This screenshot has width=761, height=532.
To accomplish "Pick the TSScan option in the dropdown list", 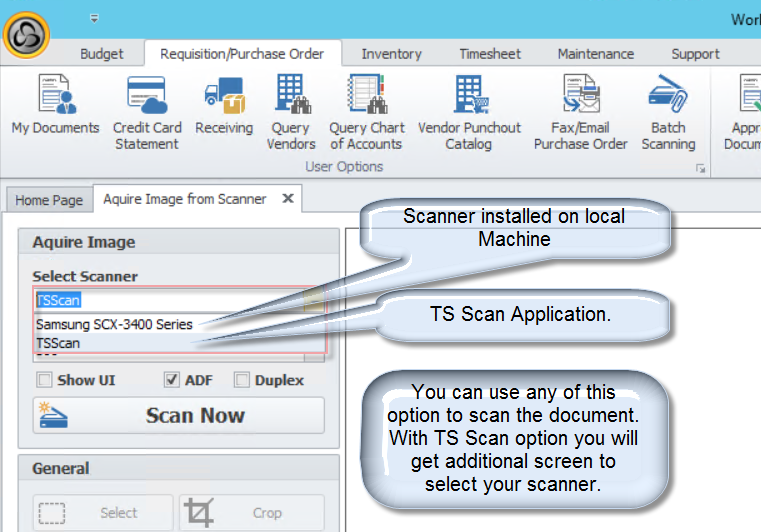I will tap(58, 343).
